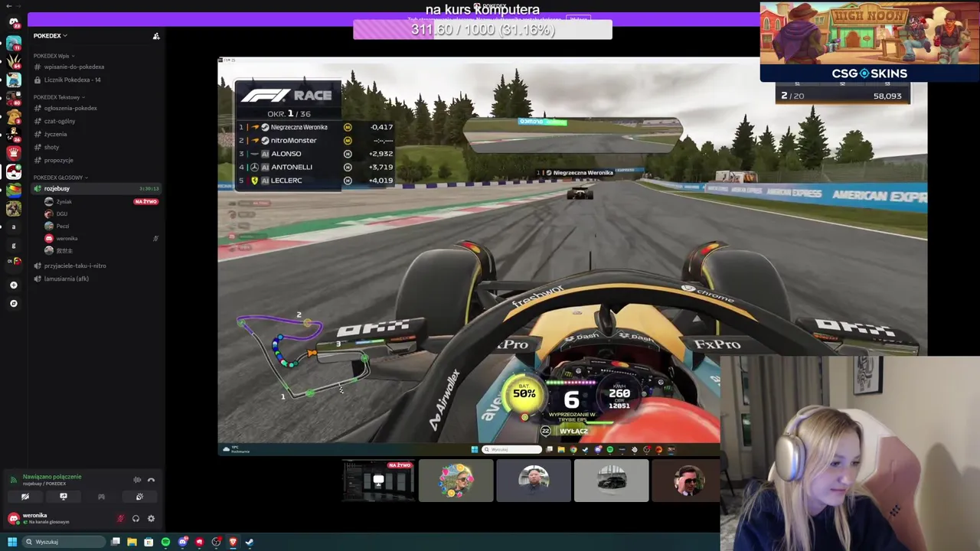Open Brave browser from the taskbar
The image size is (980, 551).
233,542
